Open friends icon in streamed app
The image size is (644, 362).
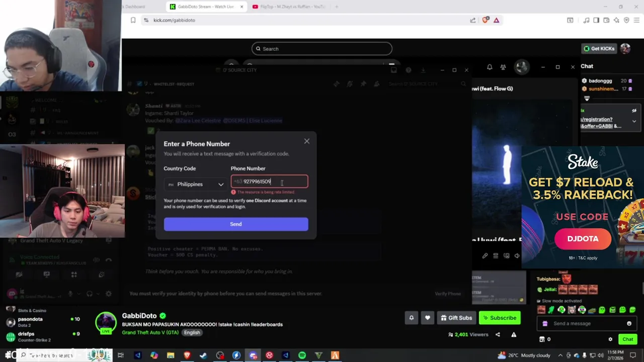coord(503,67)
